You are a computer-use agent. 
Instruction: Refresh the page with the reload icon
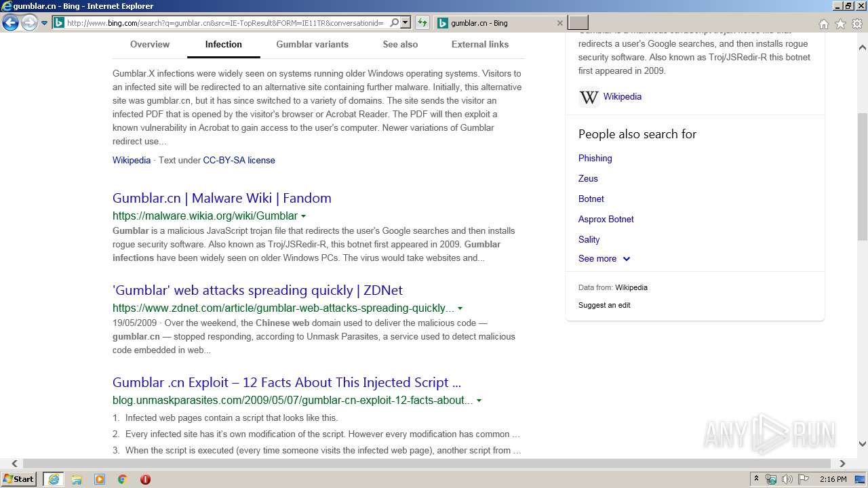(x=422, y=23)
